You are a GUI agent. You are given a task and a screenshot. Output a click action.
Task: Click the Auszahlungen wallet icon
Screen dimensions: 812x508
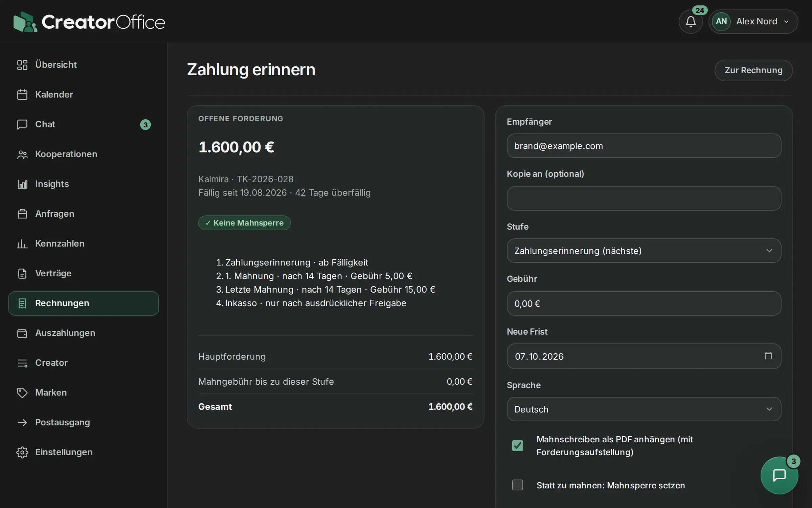click(x=22, y=333)
